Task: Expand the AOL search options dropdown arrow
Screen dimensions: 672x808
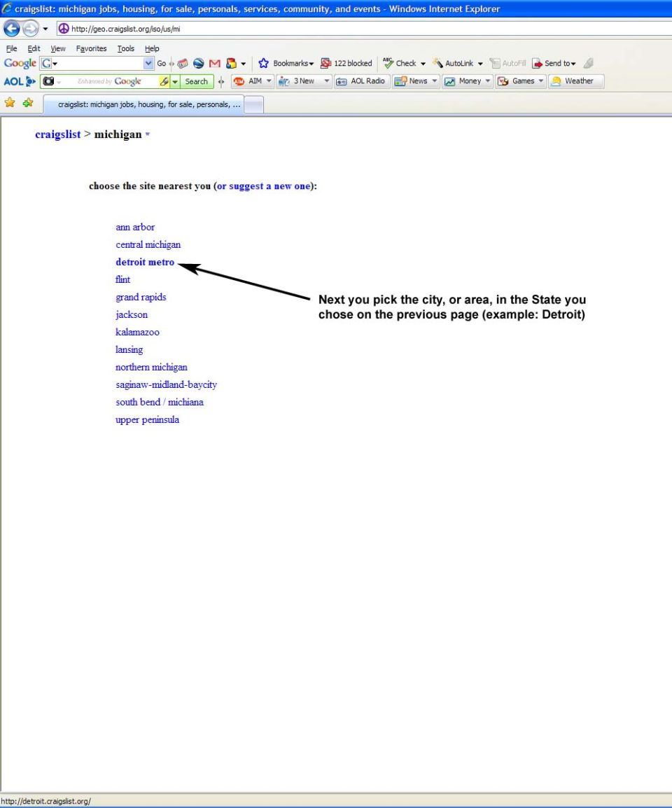Action: click(175, 81)
